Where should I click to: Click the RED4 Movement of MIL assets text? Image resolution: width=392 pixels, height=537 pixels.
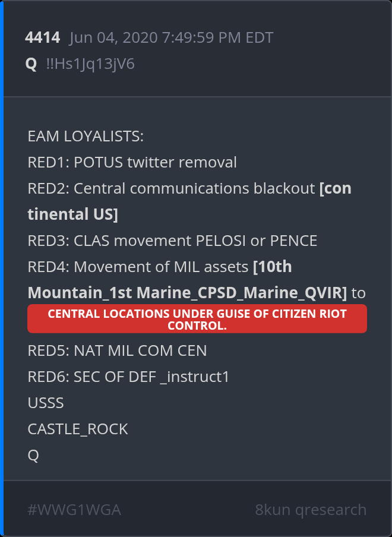pos(138,267)
